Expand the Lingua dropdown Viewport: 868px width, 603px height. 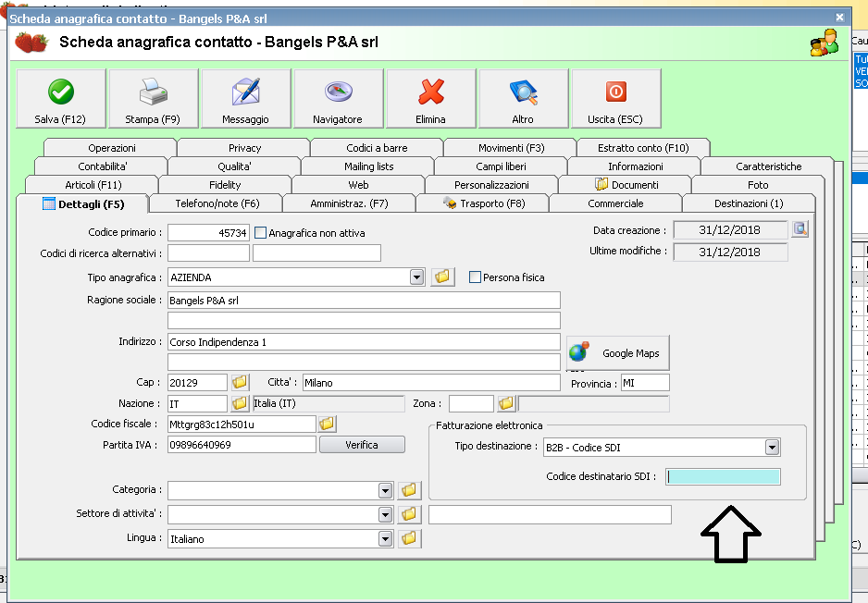[385, 539]
